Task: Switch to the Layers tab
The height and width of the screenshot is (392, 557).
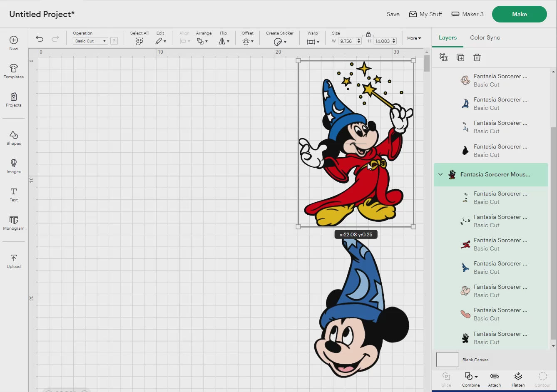Action: (x=448, y=37)
